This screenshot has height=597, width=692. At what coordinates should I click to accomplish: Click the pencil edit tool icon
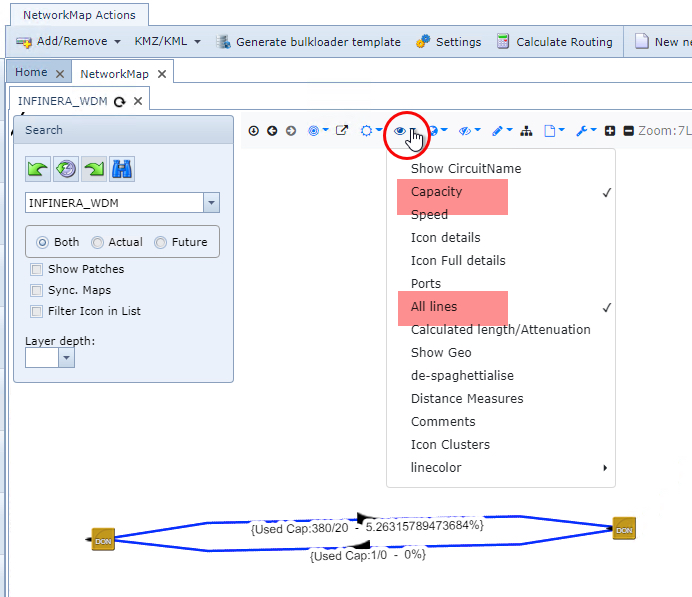click(x=498, y=130)
